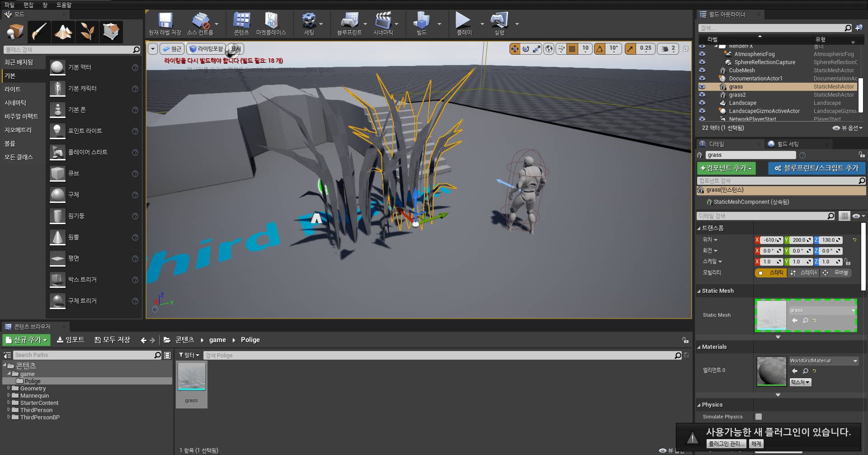The height and width of the screenshot is (455, 868).
Task: Open Content browser toolbar icon
Action: tap(241, 24)
